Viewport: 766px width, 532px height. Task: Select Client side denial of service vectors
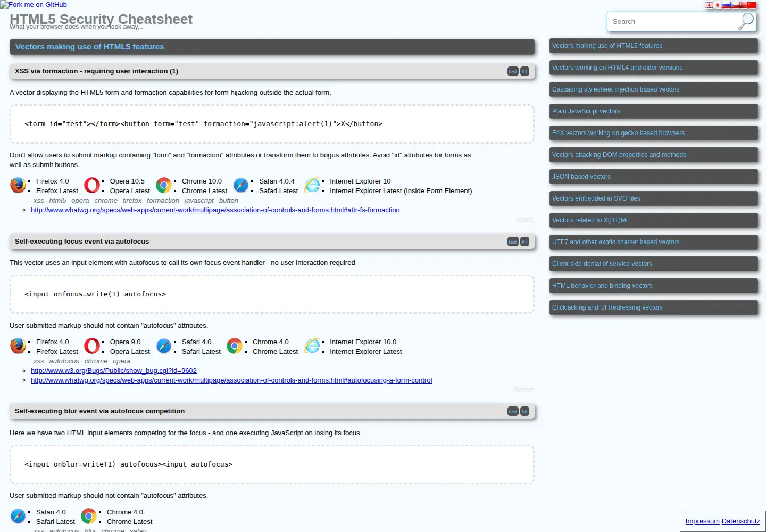tap(653, 264)
